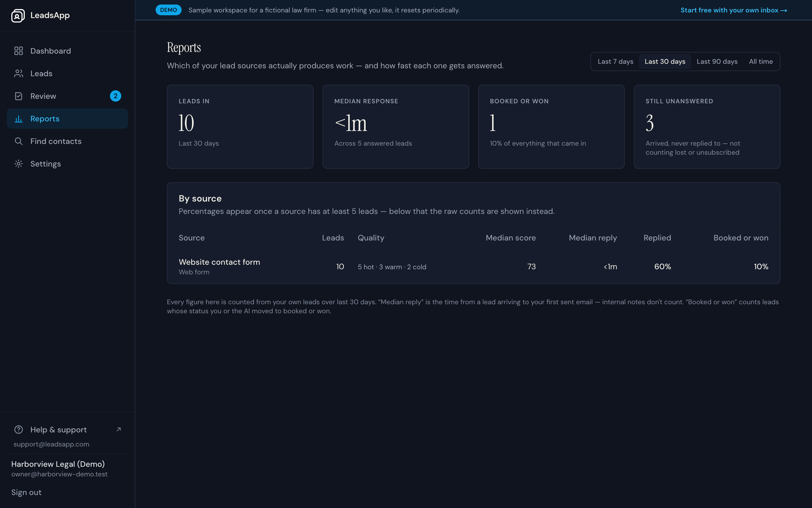Click the LeadsApp brand name
Viewport: 812px width, 508px height.
click(x=50, y=15)
